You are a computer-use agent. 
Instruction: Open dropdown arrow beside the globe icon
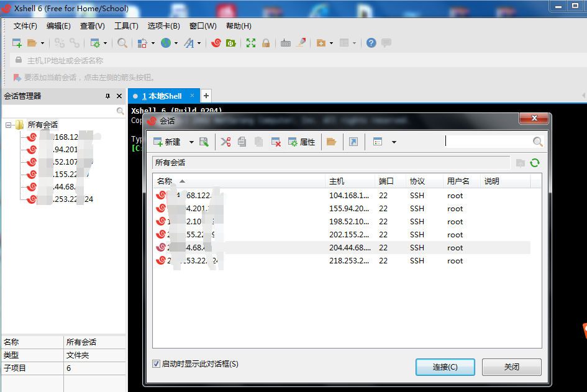176,43
